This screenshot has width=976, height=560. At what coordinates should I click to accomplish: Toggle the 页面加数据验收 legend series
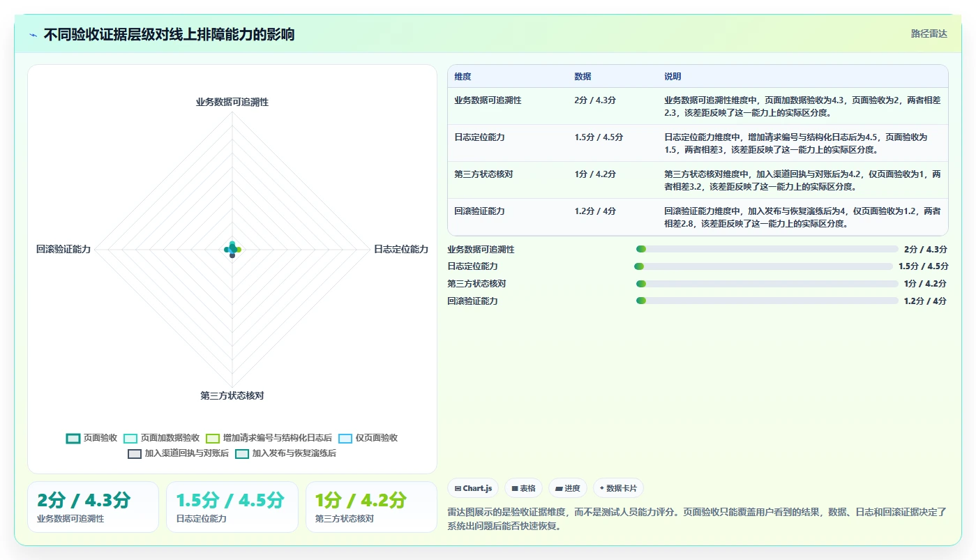[161, 438]
